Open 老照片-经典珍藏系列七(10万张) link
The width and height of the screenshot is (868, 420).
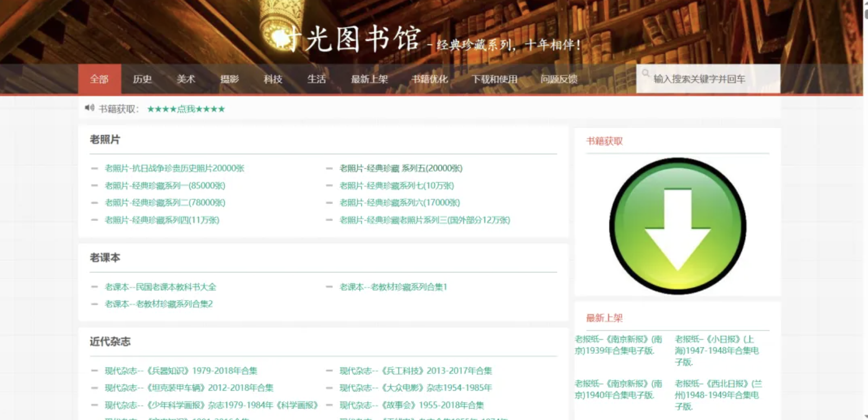click(x=397, y=186)
